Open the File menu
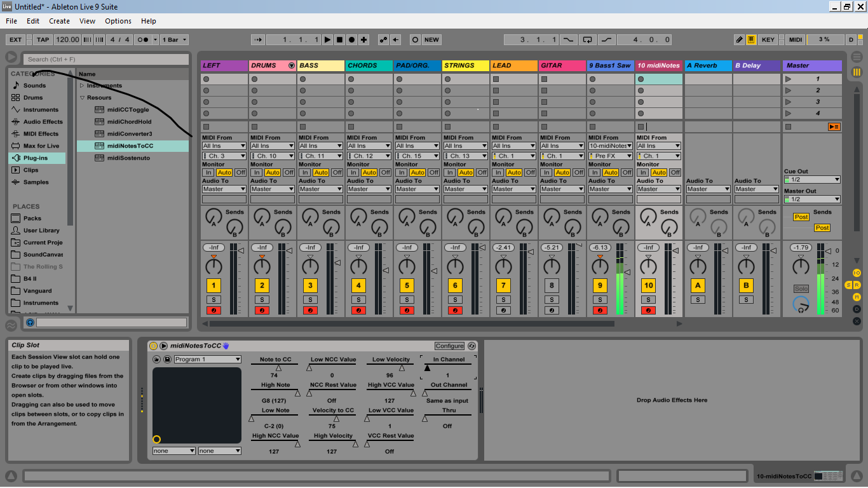 click(x=11, y=21)
